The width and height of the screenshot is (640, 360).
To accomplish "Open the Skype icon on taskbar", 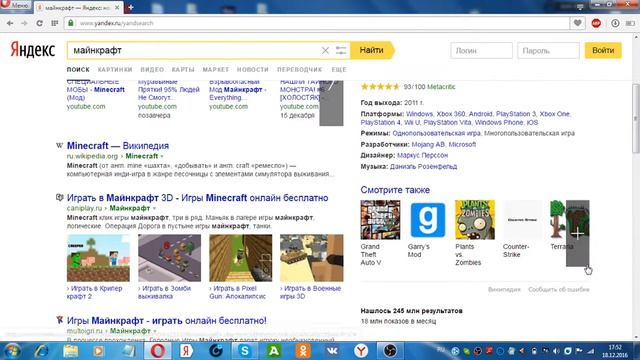I will [244, 351].
